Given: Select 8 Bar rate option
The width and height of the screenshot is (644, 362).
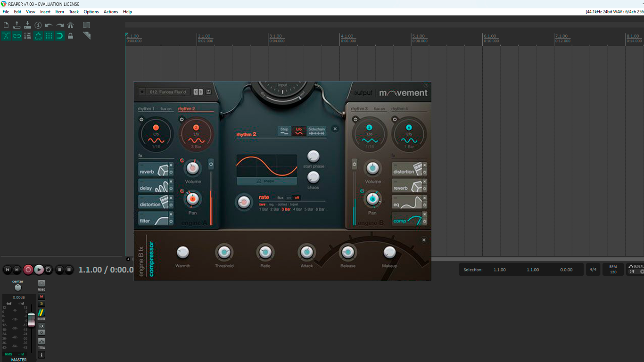Looking at the screenshot, I should pyautogui.click(x=320, y=209).
